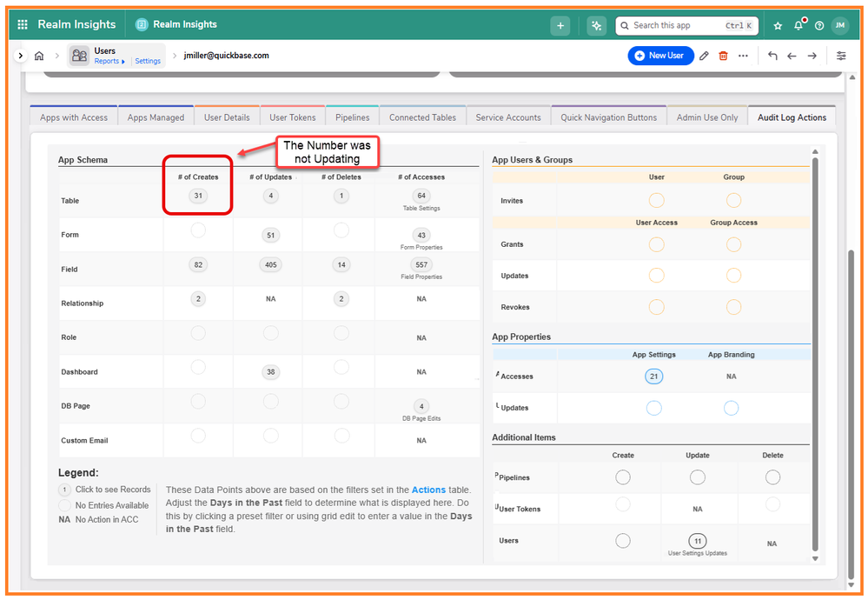Click the Realm Insights app icon
This screenshot has height=600, width=868.
coord(142,24)
